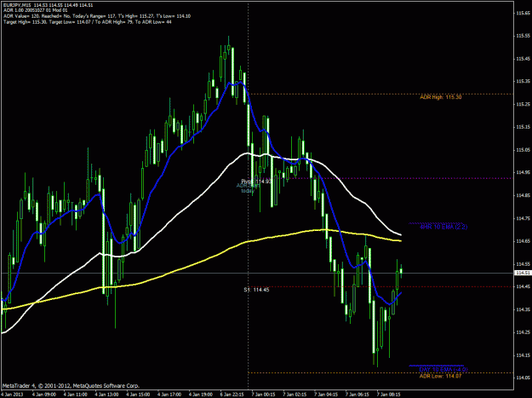The height and width of the screenshot is (398, 532).
Task: Click the MetaTrader 4 copyright text
Action: click(71, 386)
